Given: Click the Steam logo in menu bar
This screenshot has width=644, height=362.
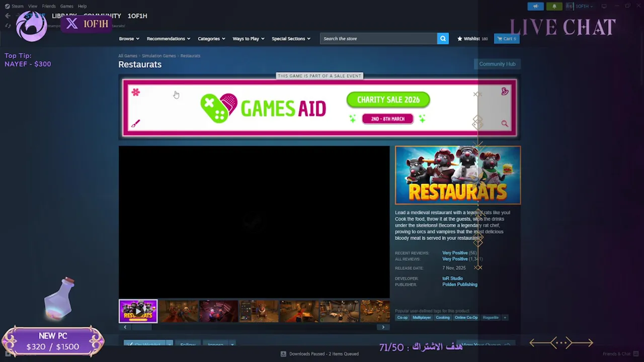Looking at the screenshot, I should [x=7, y=7].
